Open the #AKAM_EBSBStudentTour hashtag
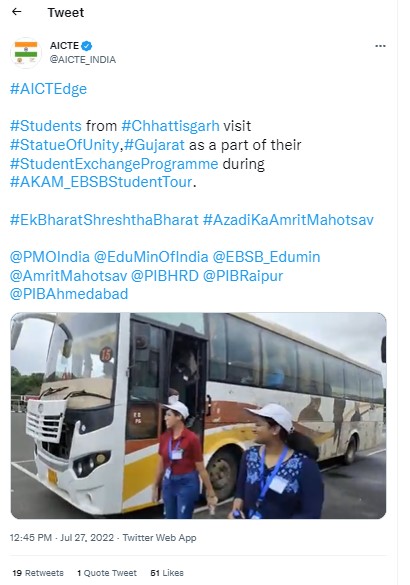410x585 pixels. pos(101,182)
